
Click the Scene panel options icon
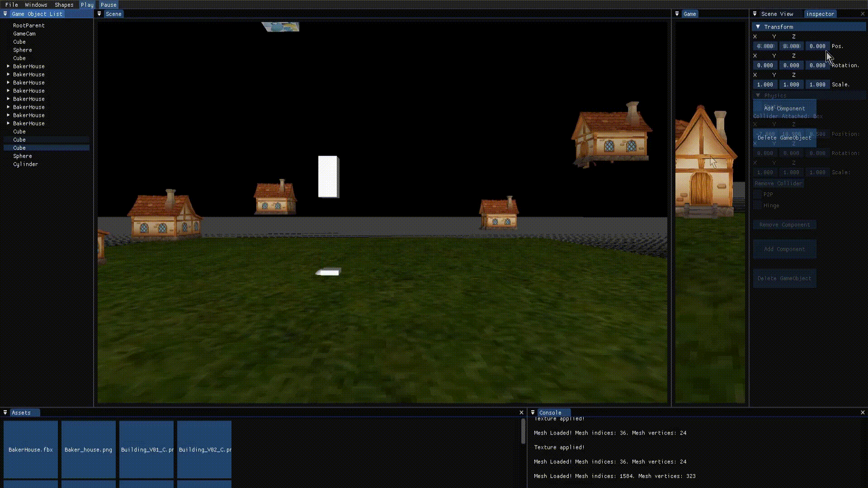pyautogui.click(x=99, y=14)
